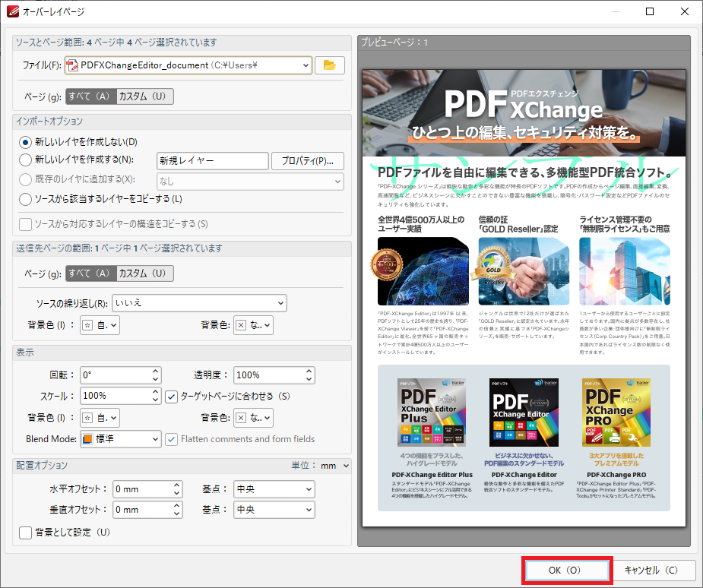Increase スケール scale with the up stepper arrow

(x=156, y=392)
